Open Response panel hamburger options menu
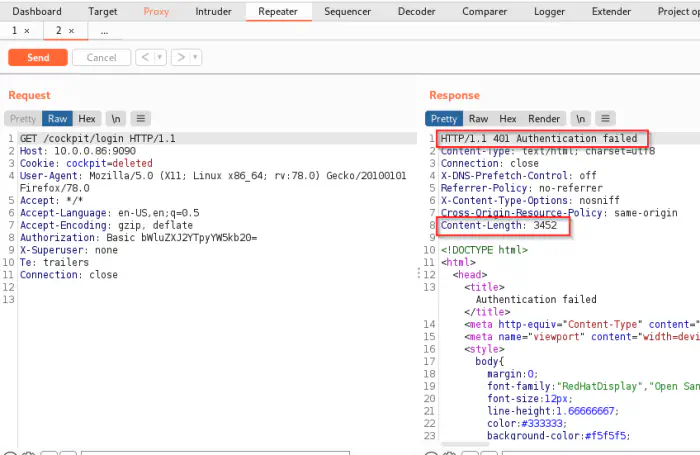700x455 pixels. pyautogui.click(x=606, y=118)
